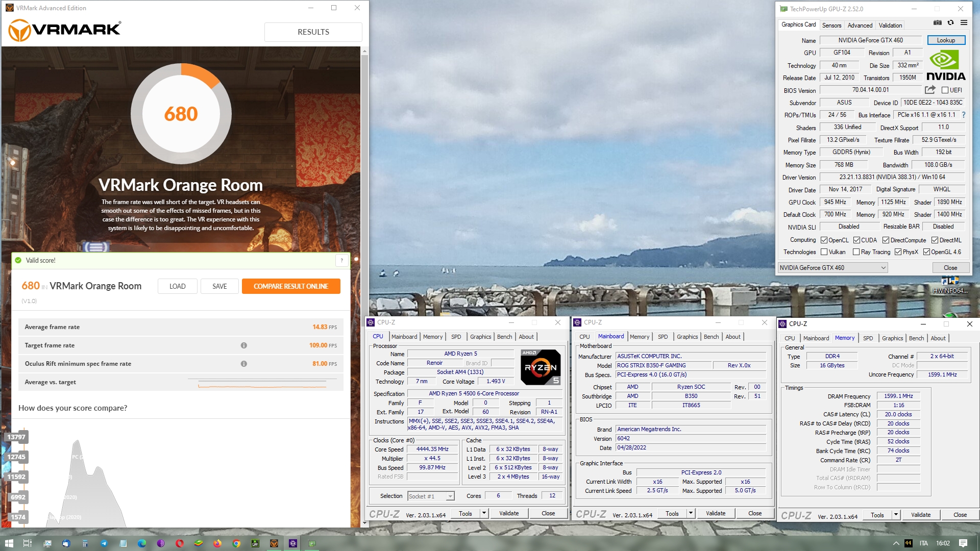
Task: Toggle the OpenCL checkbox
Action: (x=824, y=240)
